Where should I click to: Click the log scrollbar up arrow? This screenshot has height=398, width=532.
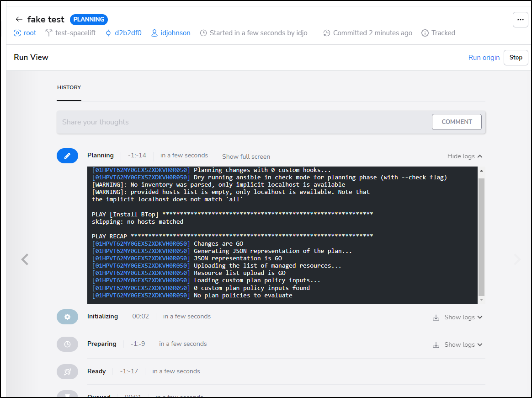(481, 171)
